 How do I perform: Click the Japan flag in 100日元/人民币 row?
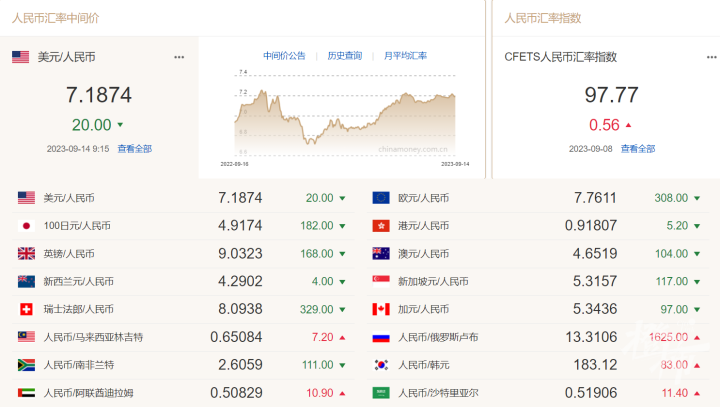click(26, 226)
